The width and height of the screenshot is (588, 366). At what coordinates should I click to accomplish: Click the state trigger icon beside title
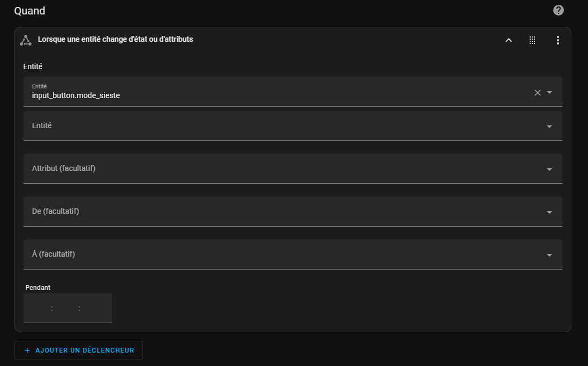coord(26,40)
